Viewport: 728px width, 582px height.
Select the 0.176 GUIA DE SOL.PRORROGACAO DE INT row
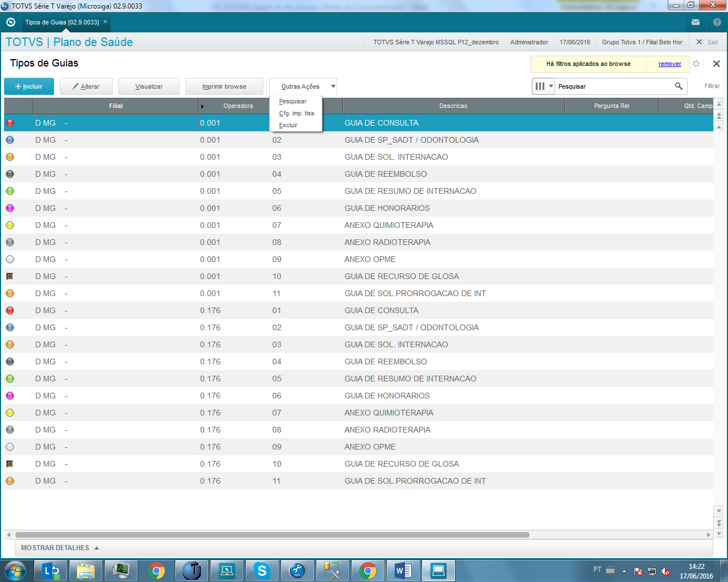coord(358,481)
